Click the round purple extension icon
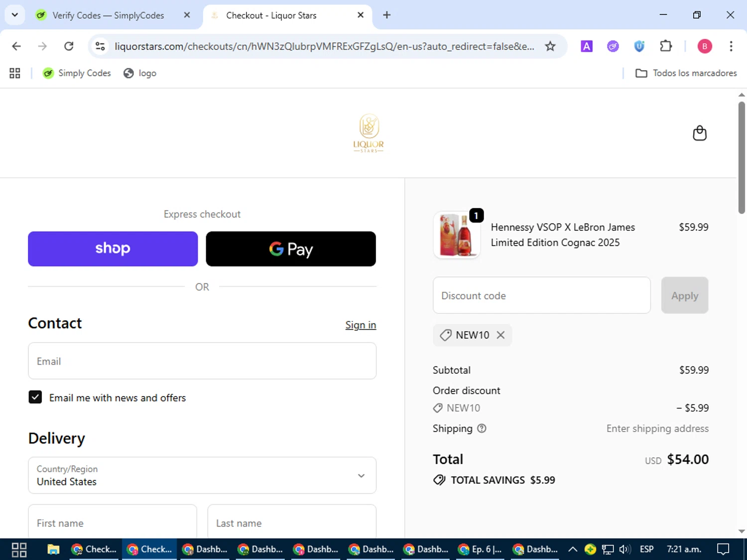This screenshot has height=560, width=747. coord(613,46)
